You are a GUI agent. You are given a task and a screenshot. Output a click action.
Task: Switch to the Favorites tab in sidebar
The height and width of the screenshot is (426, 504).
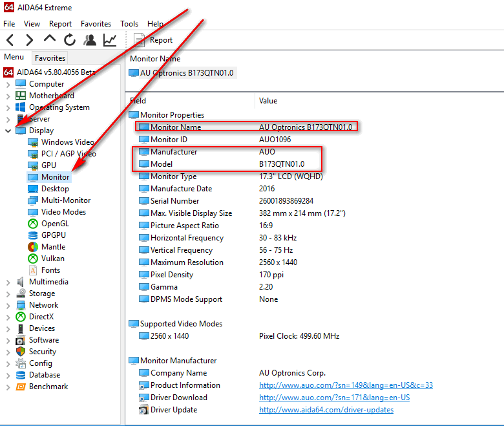tap(50, 58)
